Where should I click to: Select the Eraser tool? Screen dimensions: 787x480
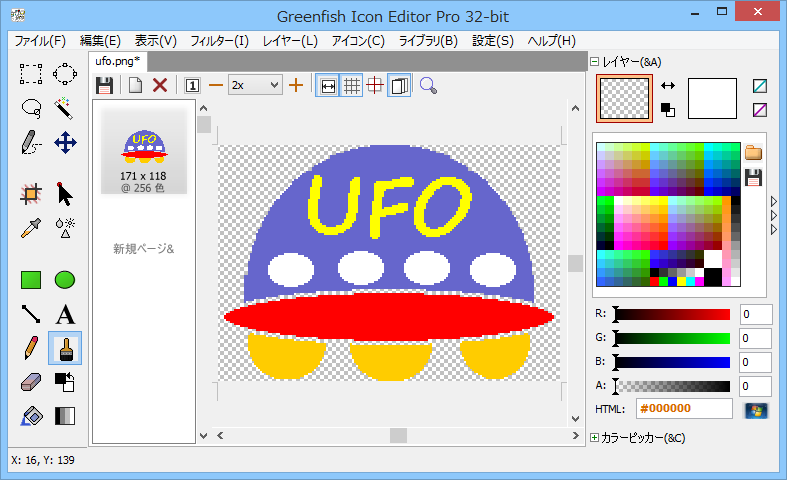(x=31, y=382)
